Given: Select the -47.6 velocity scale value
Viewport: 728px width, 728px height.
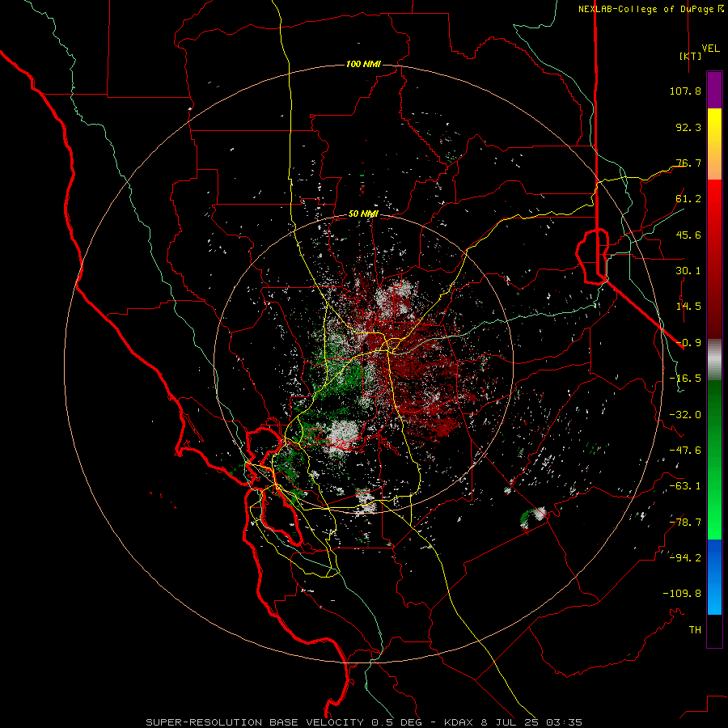Looking at the screenshot, I should pyautogui.click(x=685, y=451).
